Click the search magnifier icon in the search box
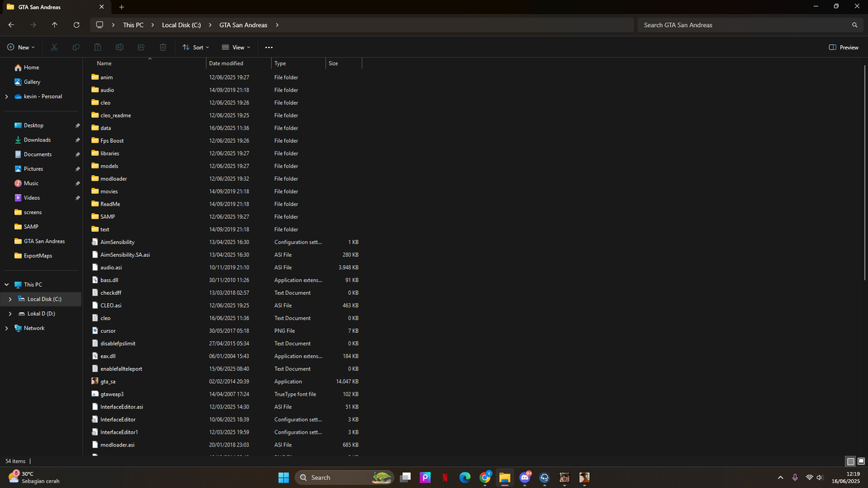 coord(854,25)
